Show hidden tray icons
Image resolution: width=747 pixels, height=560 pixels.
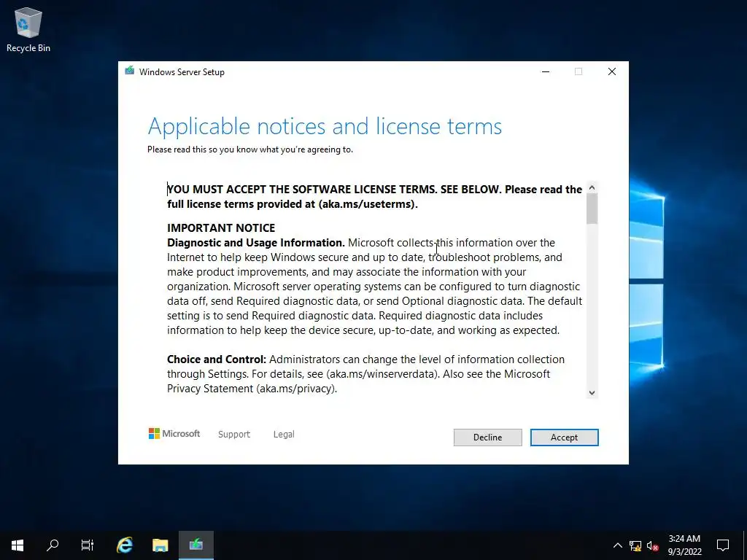pyautogui.click(x=617, y=545)
